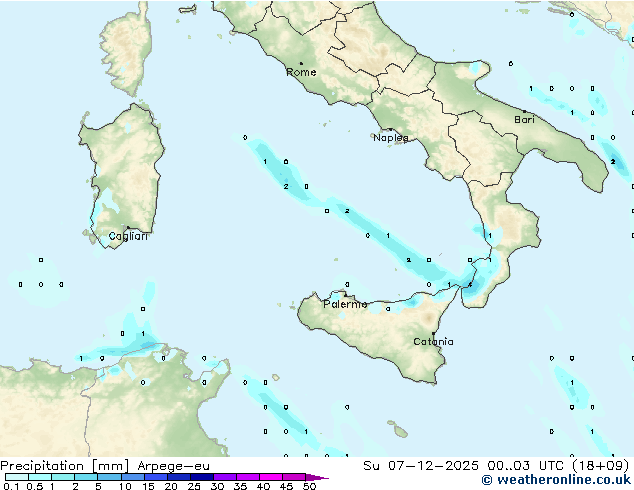Click the '0.1' legend scale label
634x490 pixels.
click(x=11, y=486)
